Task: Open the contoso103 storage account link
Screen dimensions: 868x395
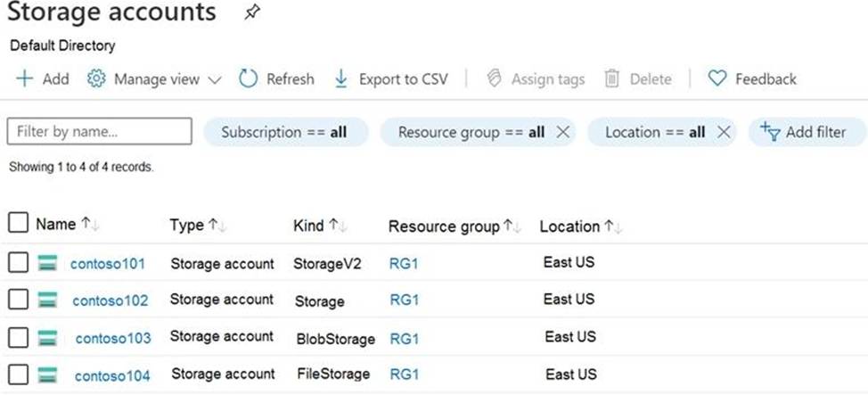Action: pos(112,338)
